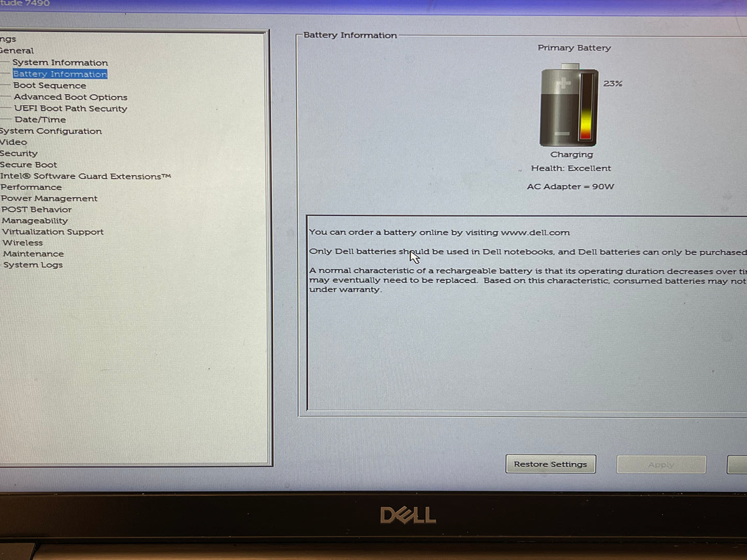Open UEFI Boot Path Security settings

click(70, 108)
